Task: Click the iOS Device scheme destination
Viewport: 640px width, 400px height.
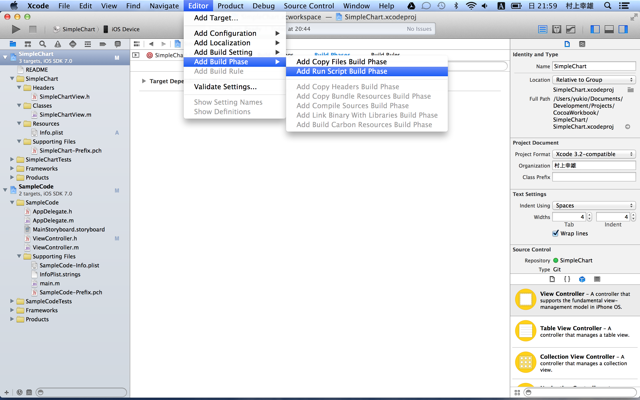Action: coord(122,29)
